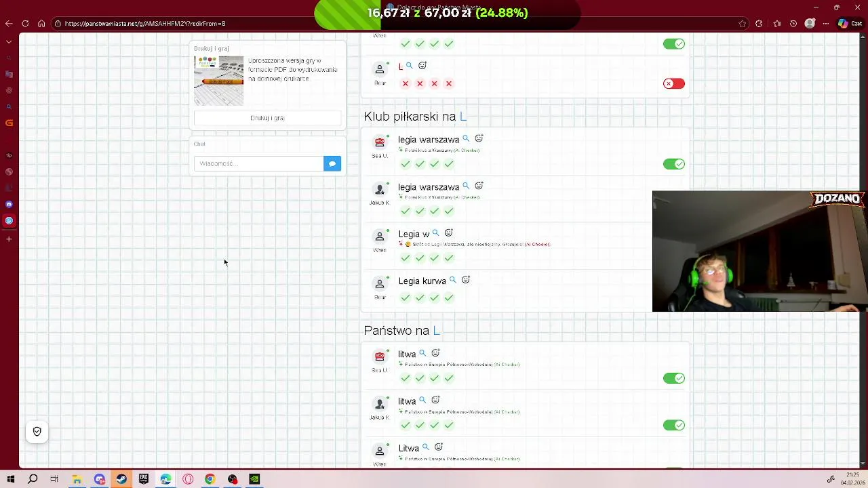
Task: Toggle second checkmark under Legia w
Action: click(x=420, y=258)
